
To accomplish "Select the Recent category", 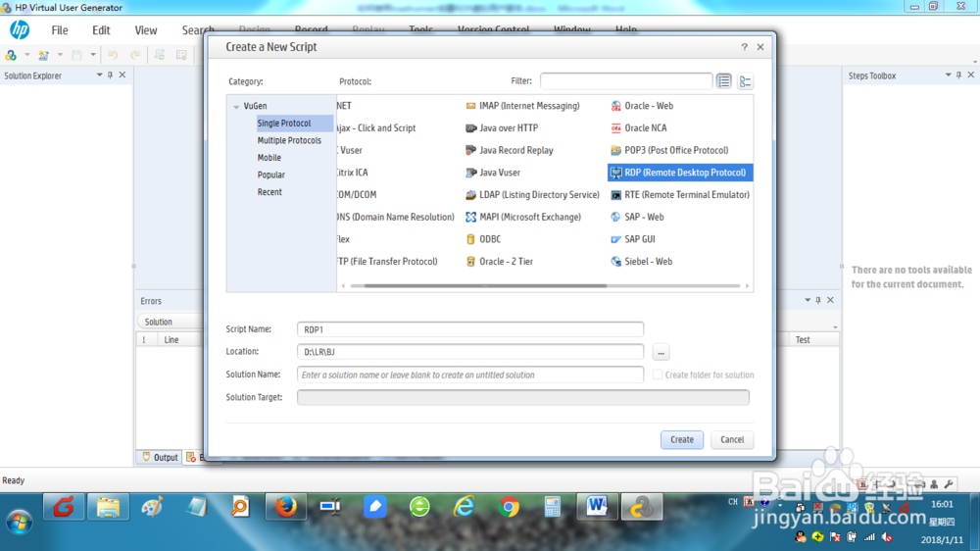I will (270, 192).
